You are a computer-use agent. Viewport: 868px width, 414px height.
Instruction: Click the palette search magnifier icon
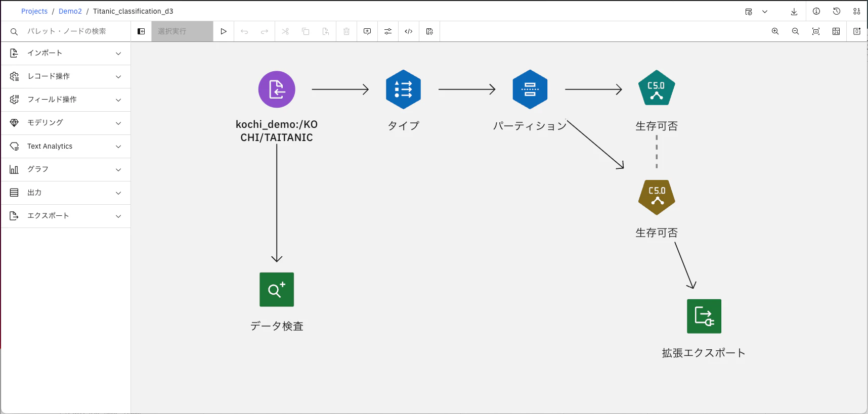pos(14,32)
